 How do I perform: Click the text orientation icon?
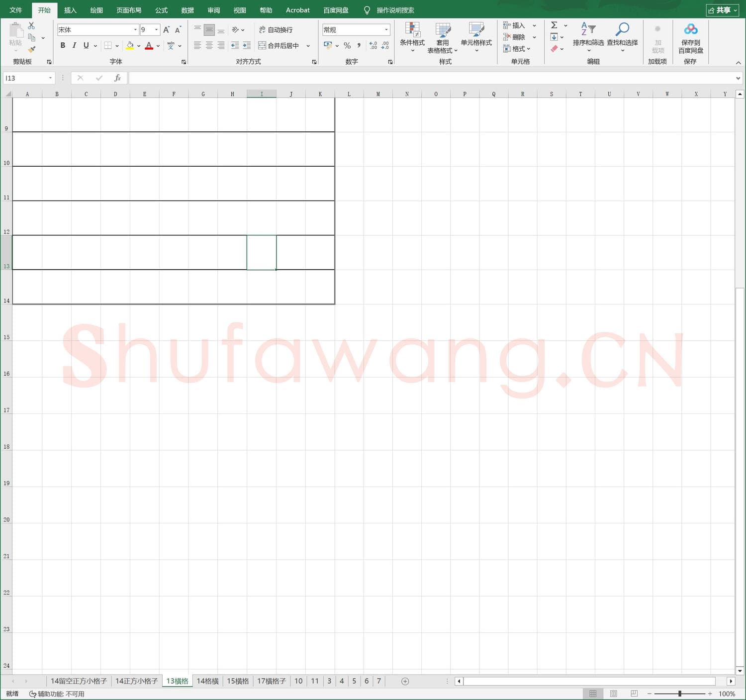point(236,30)
